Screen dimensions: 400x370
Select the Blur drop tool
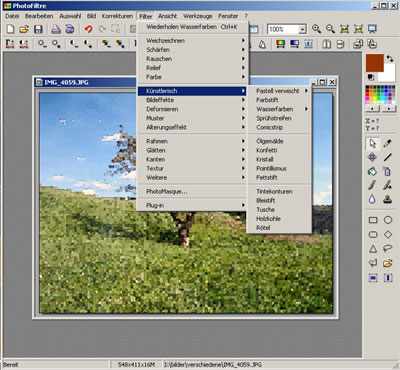pyautogui.click(x=372, y=199)
